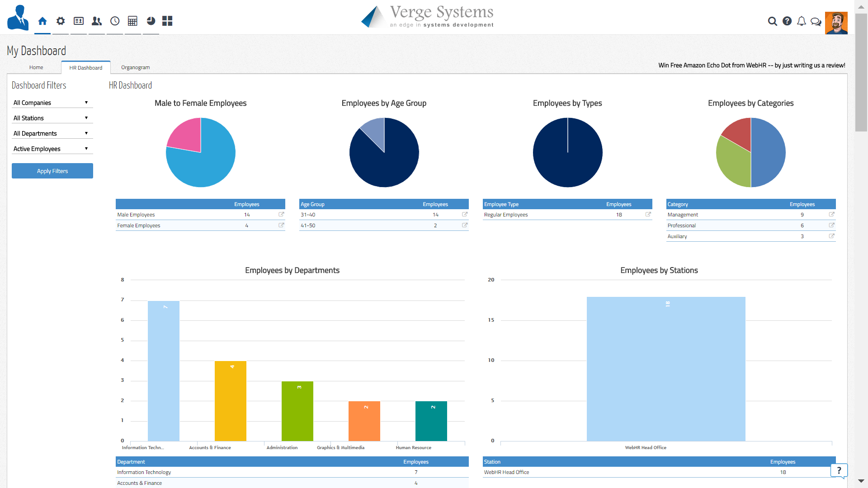
Task: Open the settings gear icon
Action: (61, 21)
